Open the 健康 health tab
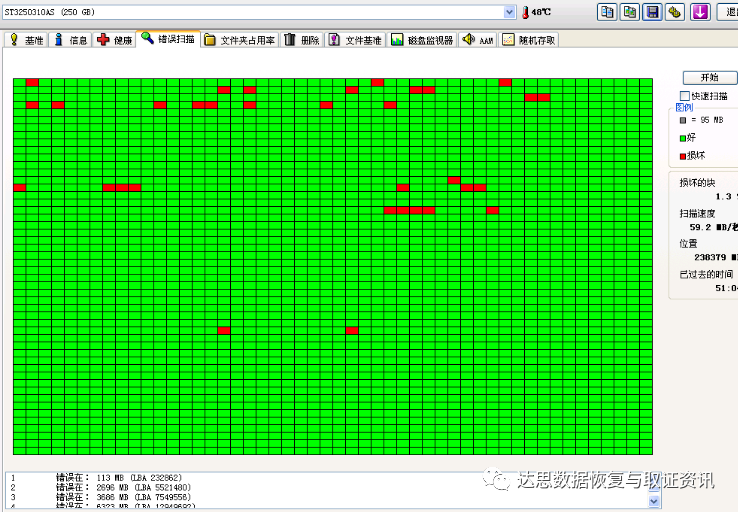The image size is (738, 512). (x=114, y=40)
